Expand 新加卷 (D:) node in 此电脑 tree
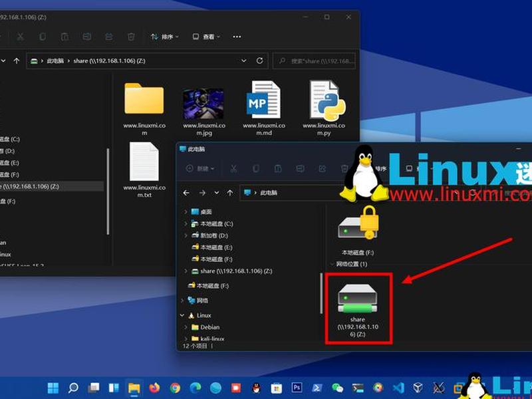 click(x=186, y=235)
